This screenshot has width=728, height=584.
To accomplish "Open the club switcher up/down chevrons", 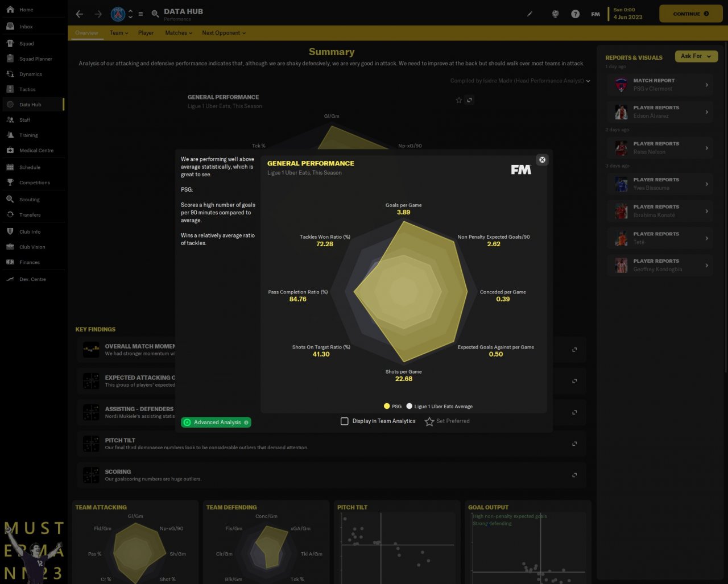I will 130,14.
